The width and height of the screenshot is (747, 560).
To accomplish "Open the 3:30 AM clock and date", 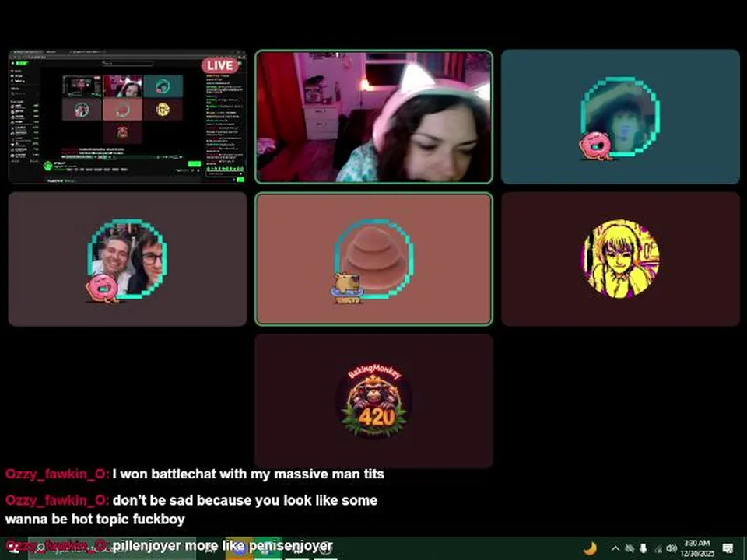I will [697, 548].
